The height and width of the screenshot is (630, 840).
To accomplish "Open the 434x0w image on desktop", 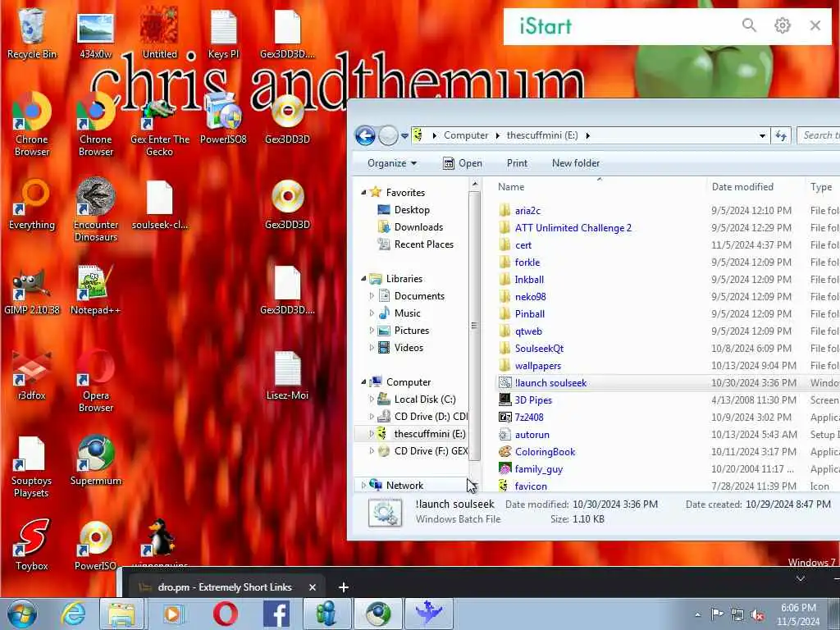I will click(95, 34).
